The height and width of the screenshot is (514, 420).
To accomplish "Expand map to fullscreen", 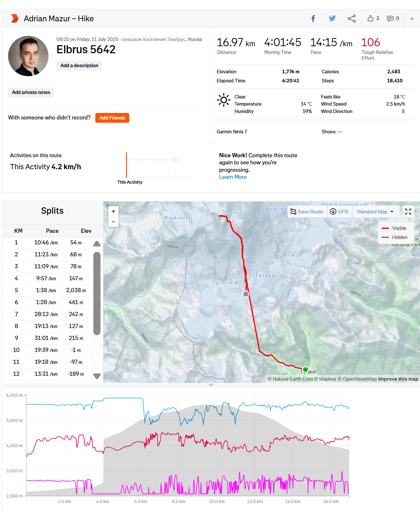I will (x=408, y=211).
